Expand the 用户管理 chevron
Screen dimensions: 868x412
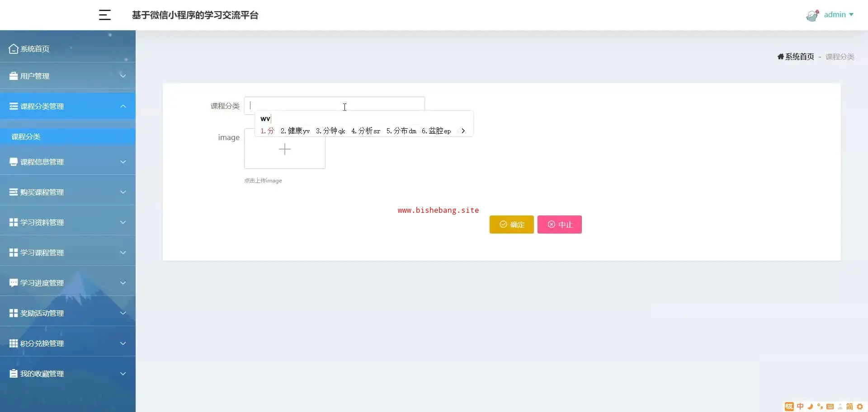tap(123, 75)
